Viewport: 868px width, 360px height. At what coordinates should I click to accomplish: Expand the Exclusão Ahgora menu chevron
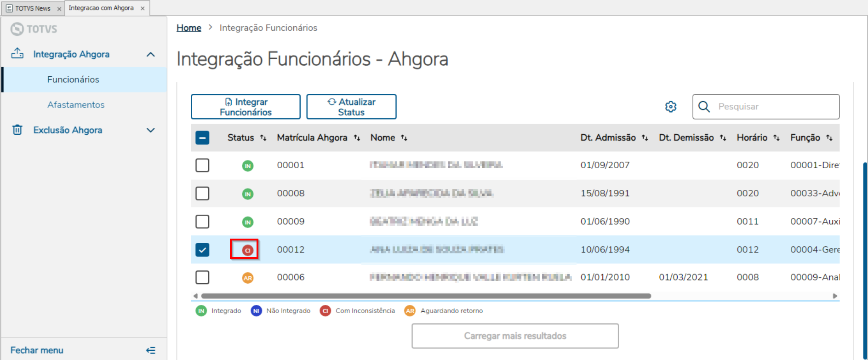pyautogui.click(x=151, y=130)
